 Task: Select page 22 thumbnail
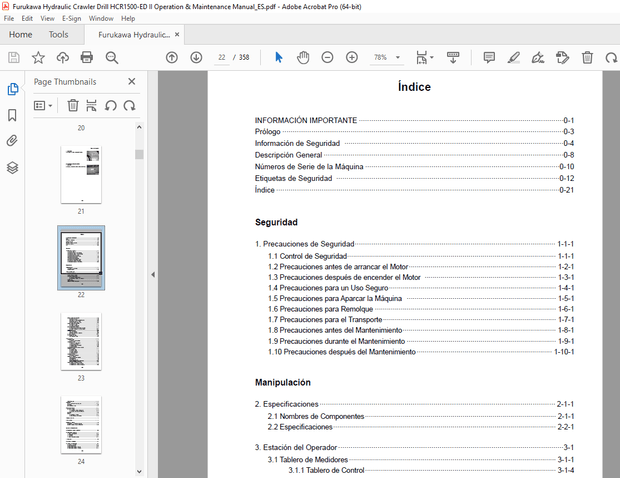[81, 258]
